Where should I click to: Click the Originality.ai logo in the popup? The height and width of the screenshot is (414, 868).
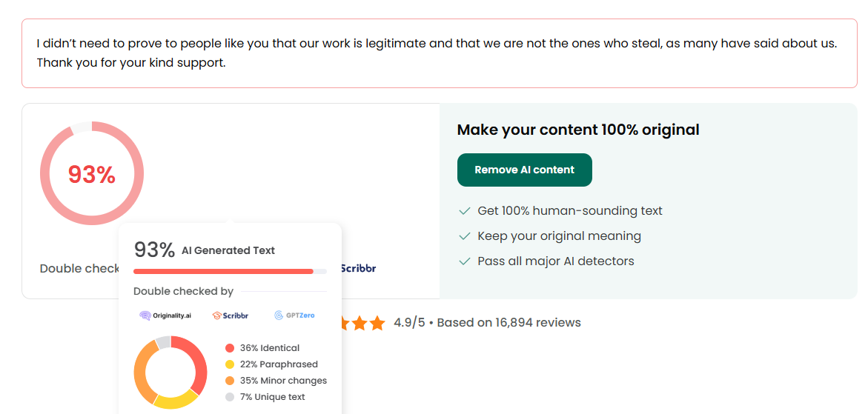pyautogui.click(x=165, y=315)
